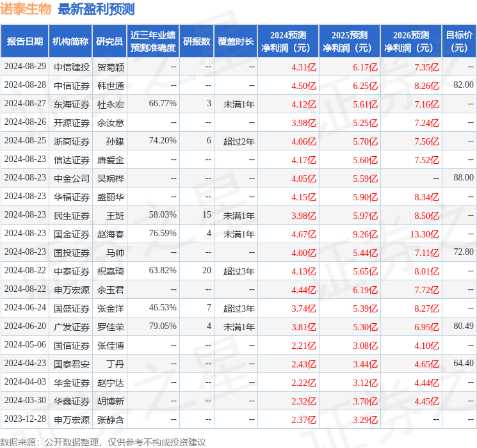Select analyst 张静含
The image size is (477, 448).
coord(111,420)
